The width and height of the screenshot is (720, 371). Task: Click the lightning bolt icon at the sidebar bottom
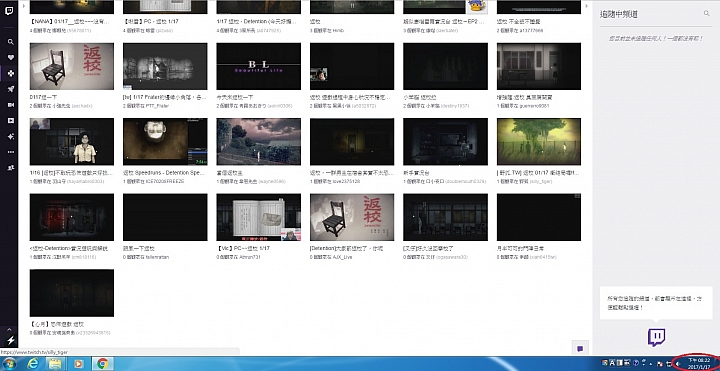pyautogui.click(x=10, y=340)
